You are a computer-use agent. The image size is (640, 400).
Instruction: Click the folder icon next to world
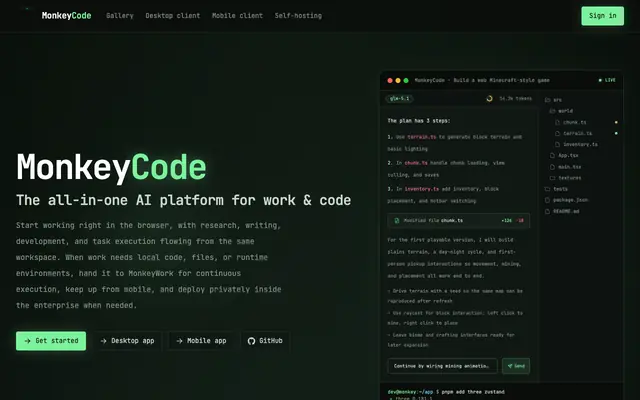[552, 111]
